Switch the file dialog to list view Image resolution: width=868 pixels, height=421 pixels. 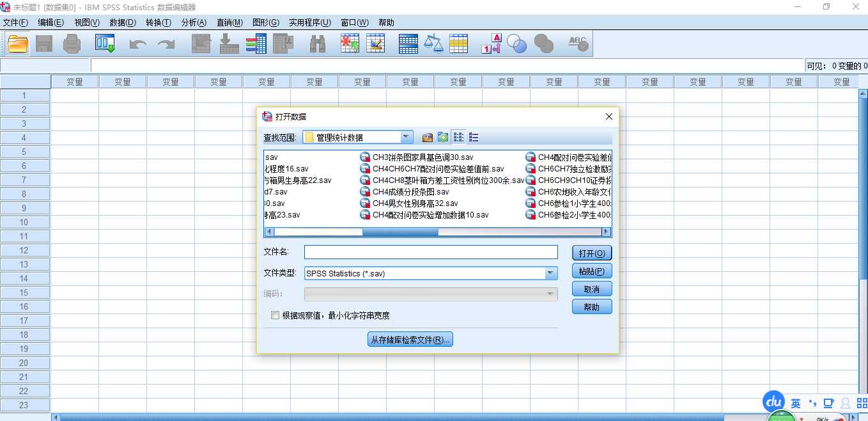click(x=458, y=137)
